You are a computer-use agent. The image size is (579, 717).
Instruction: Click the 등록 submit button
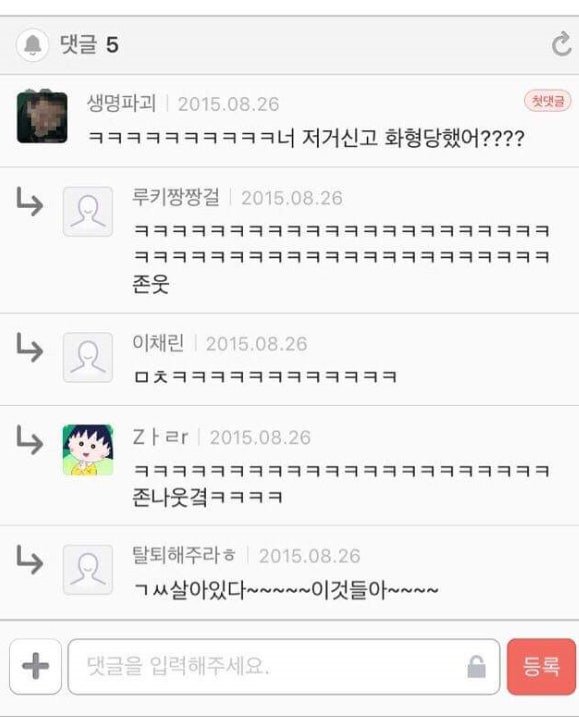pos(541,666)
